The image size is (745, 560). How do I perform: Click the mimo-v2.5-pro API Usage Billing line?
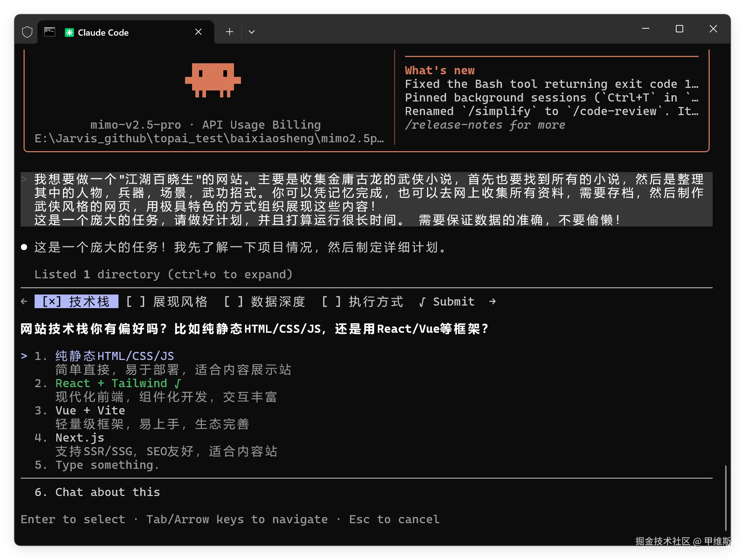(206, 125)
